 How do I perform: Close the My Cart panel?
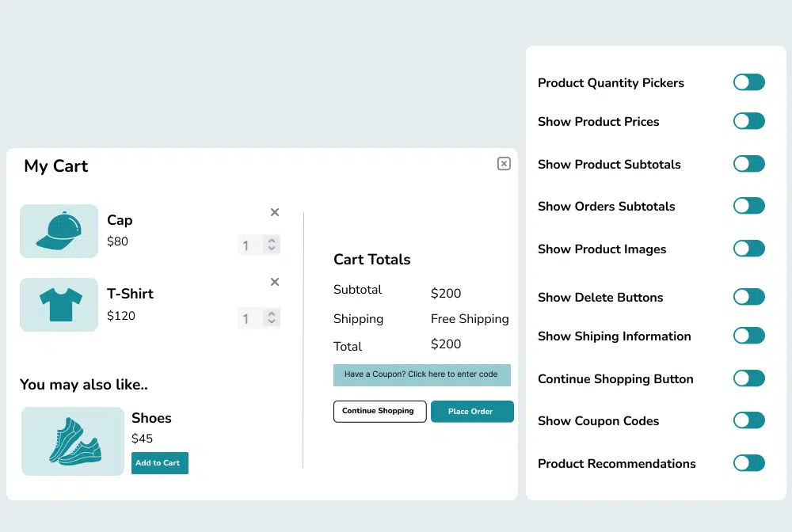pos(504,164)
